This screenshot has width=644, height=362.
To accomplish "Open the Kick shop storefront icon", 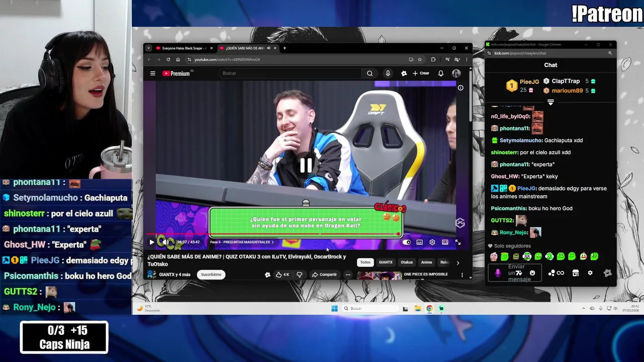I will (576, 273).
